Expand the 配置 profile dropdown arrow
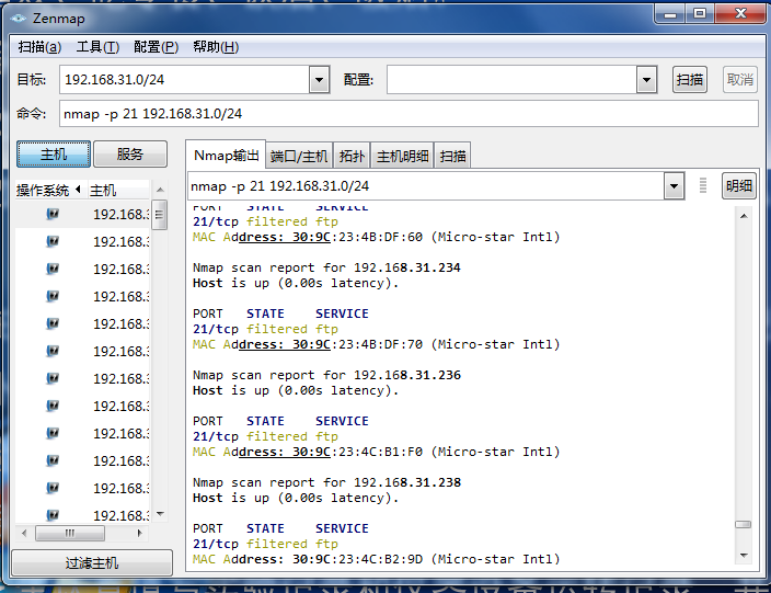The height and width of the screenshot is (593, 771). coord(647,80)
